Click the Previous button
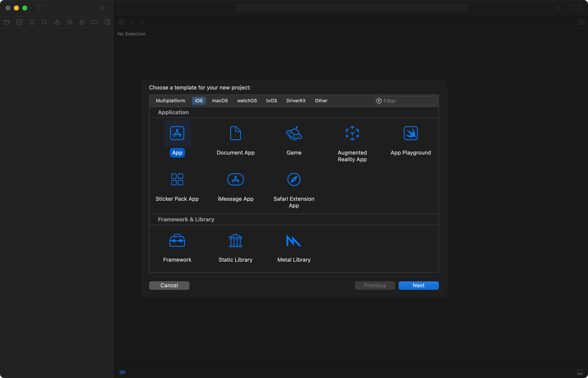Viewport: 588px width, 378px height. click(x=375, y=285)
